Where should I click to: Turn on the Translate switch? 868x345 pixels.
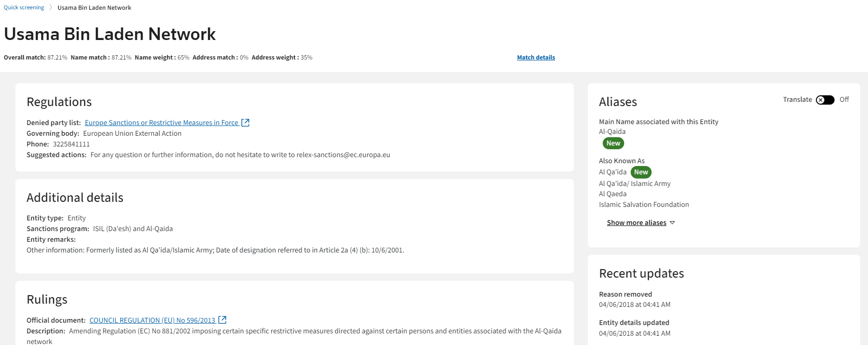825,100
